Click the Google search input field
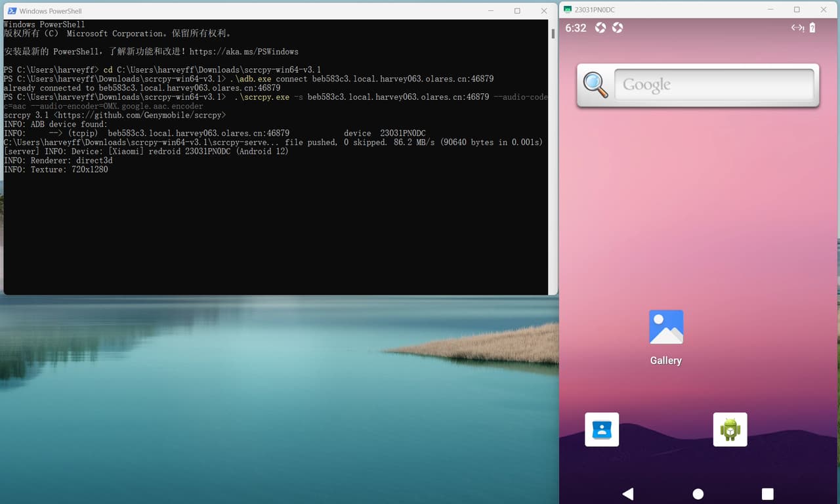 (x=714, y=85)
